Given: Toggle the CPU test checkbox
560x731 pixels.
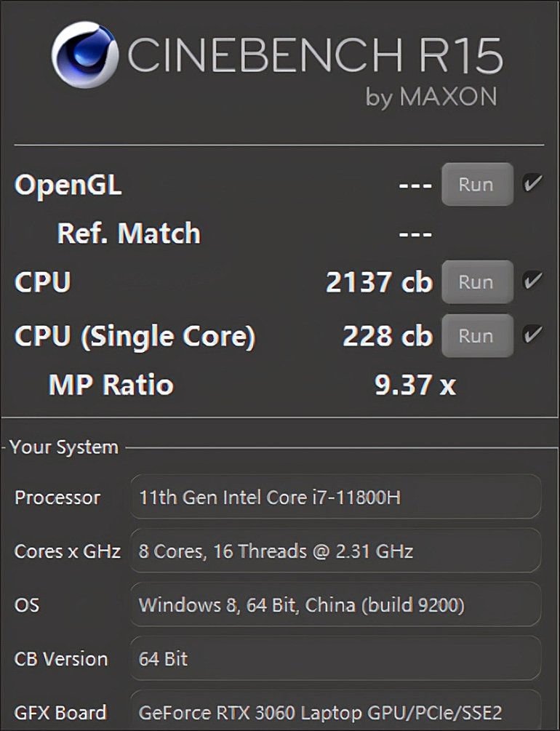Looking at the screenshot, I should tap(532, 280).
